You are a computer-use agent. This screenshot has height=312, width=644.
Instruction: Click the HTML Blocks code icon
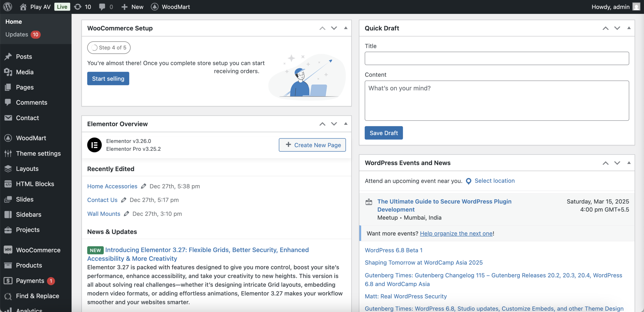(x=8, y=184)
